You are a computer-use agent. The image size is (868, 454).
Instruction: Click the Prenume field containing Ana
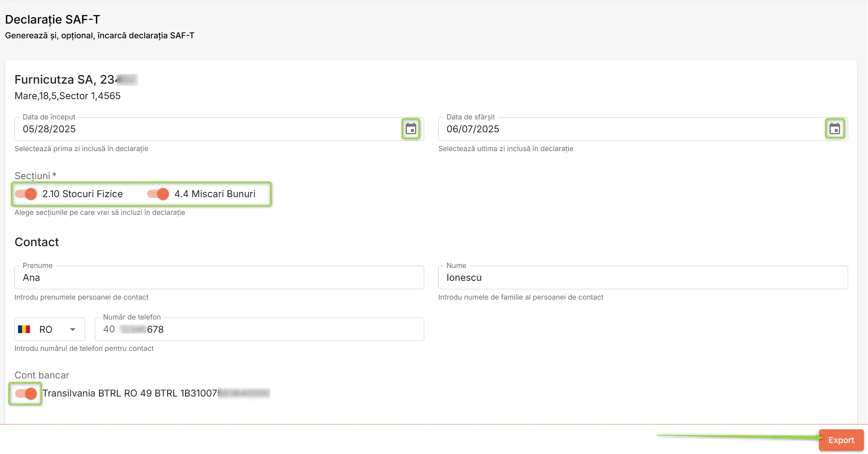pos(219,277)
